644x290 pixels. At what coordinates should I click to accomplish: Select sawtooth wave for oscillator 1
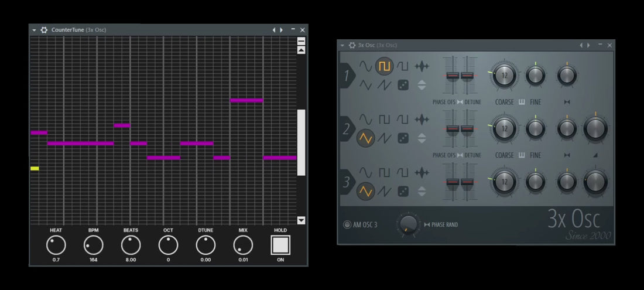385,85
